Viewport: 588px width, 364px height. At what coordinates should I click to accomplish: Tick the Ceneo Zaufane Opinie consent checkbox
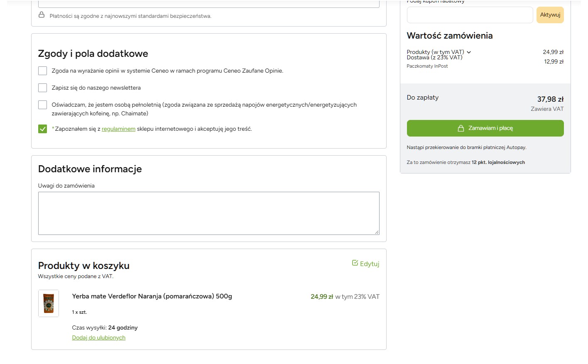(x=42, y=71)
